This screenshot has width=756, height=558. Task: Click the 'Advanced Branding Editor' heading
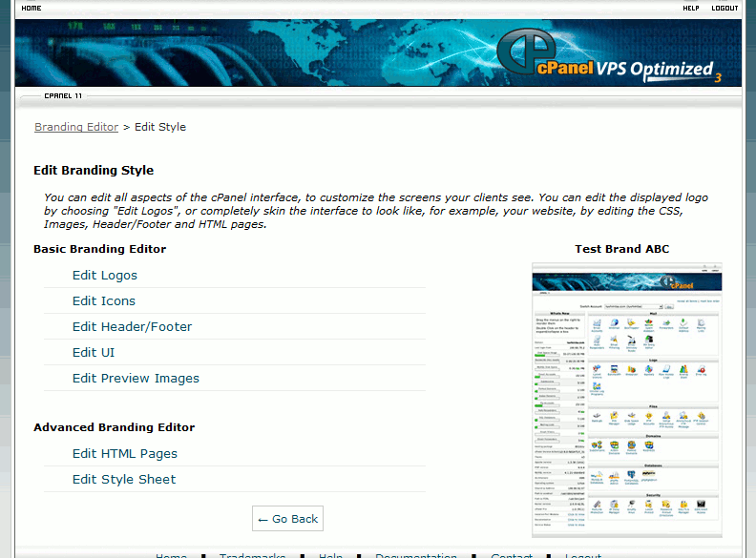click(x=115, y=427)
